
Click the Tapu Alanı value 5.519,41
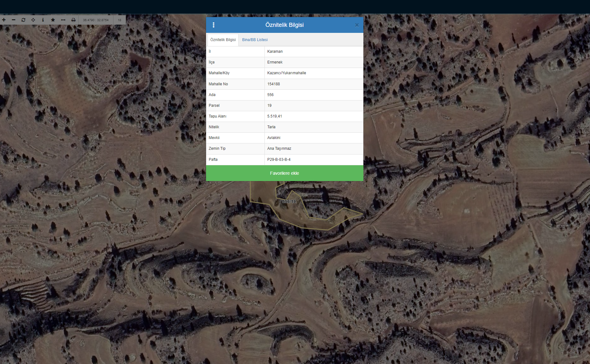pos(275,116)
